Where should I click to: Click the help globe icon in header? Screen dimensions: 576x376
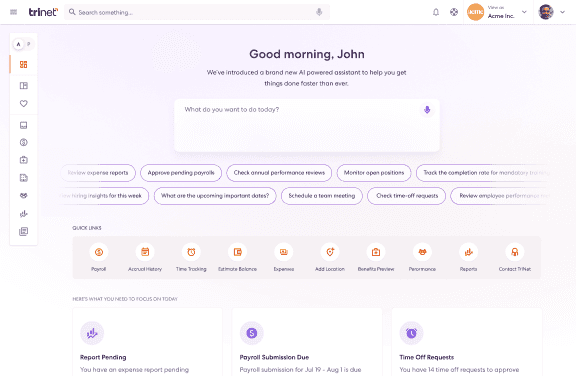tap(454, 12)
